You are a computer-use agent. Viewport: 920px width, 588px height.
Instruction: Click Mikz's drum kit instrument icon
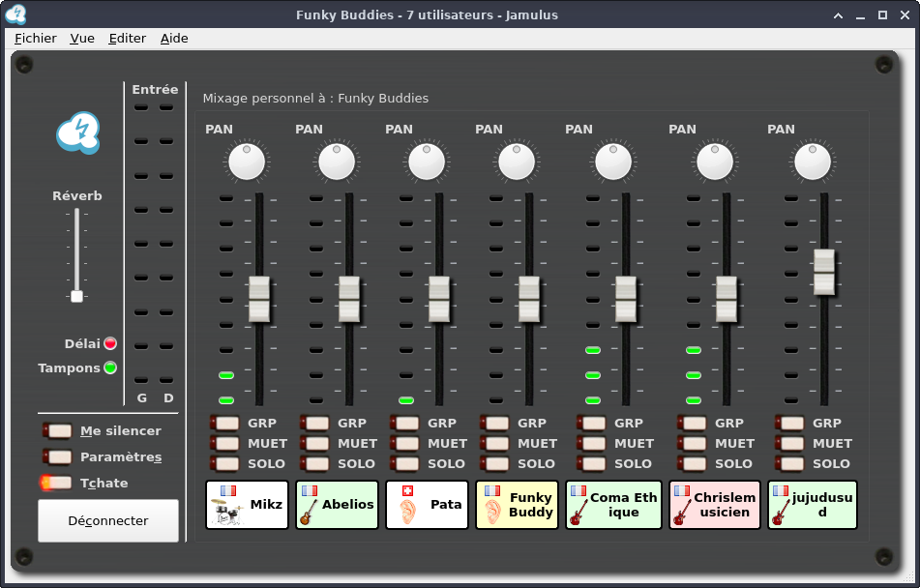(x=225, y=512)
